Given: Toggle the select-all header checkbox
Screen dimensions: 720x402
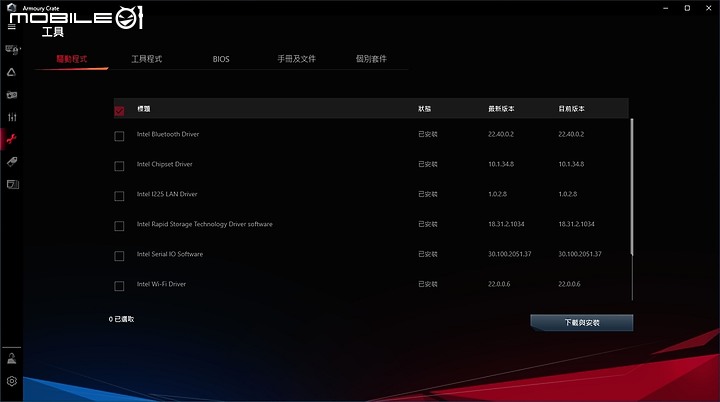Looking at the screenshot, I should click(119, 111).
